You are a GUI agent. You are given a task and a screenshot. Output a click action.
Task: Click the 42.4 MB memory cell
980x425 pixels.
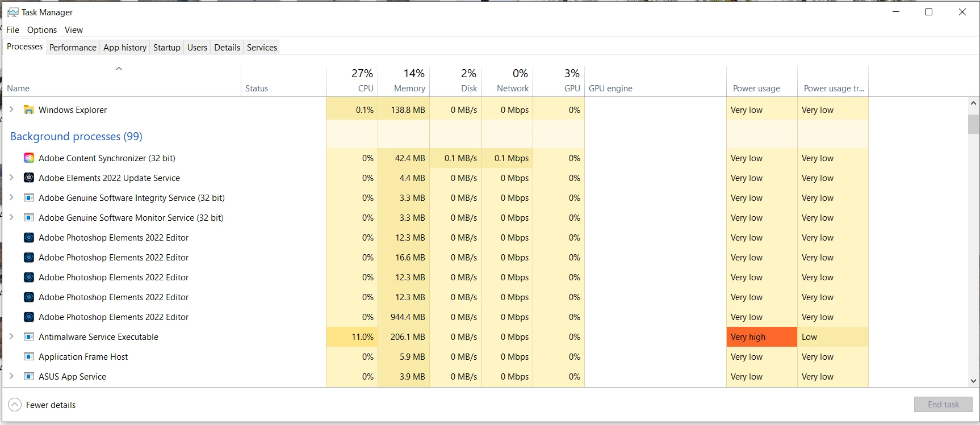pyautogui.click(x=404, y=158)
